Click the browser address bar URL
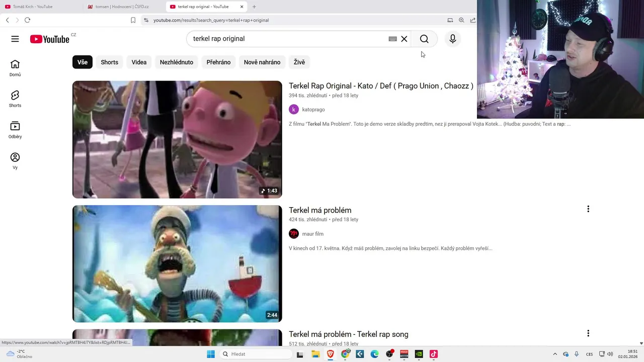Viewport: 644px width, 362px height. click(211, 20)
